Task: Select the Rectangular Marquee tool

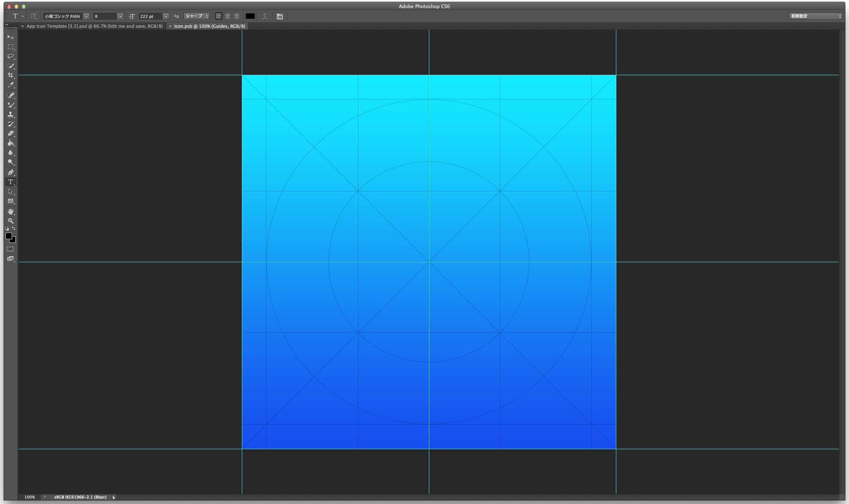Action: [x=11, y=47]
